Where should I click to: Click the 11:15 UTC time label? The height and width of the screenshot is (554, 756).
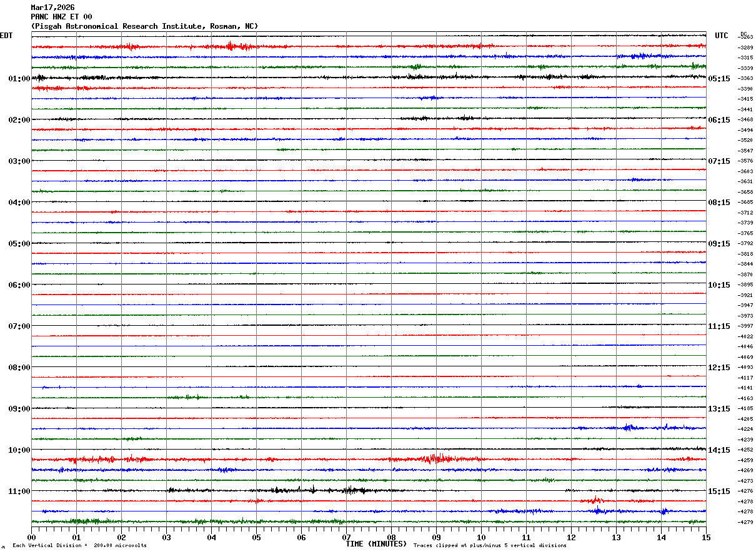click(719, 326)
